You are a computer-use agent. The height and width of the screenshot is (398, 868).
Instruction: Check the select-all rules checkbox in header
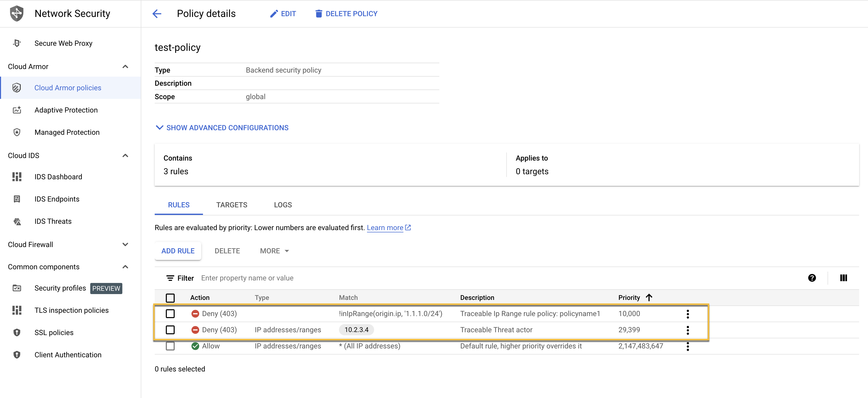tap(170, 298)
